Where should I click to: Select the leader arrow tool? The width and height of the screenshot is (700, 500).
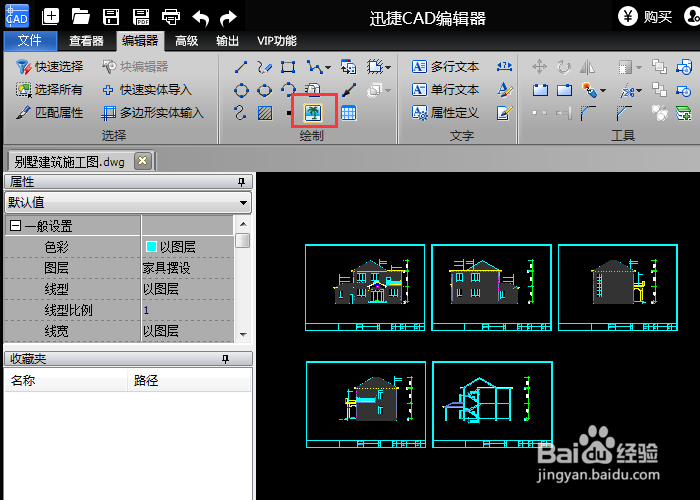coord(349,90)
